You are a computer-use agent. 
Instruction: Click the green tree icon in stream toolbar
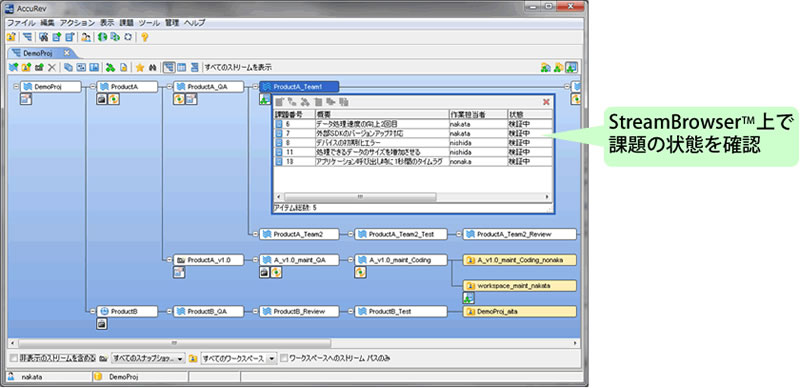(x=110, y=67)
